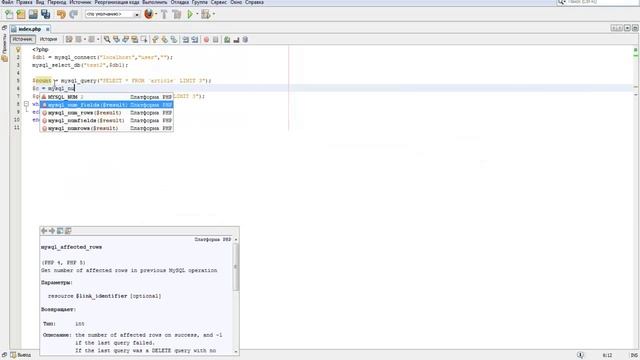The height and width of the screenshot is (360, 640).
Task: Open the Файл menu
Action: click(7, 2)
